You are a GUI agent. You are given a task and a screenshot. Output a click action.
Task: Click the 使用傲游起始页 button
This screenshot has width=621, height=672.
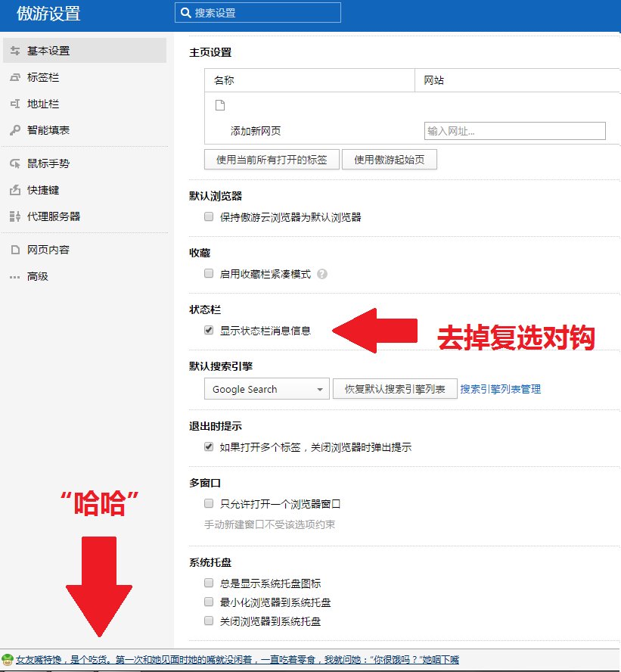pos(390,160)
